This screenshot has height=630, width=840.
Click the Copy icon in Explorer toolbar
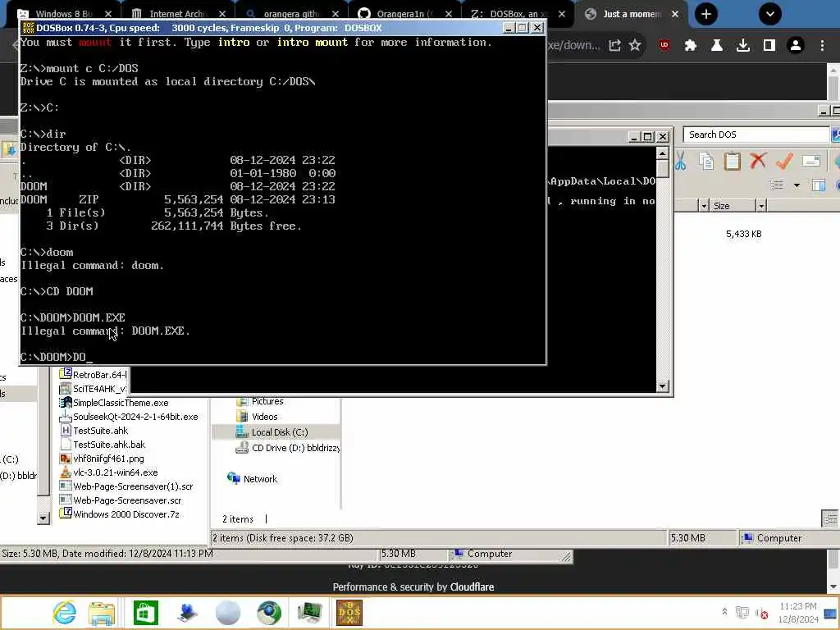click(x=706, y=161)
